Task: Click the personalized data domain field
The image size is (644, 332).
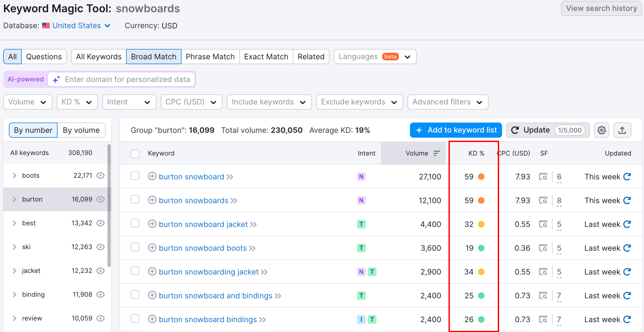Action: pyautogui.click(x=127, y=79)
